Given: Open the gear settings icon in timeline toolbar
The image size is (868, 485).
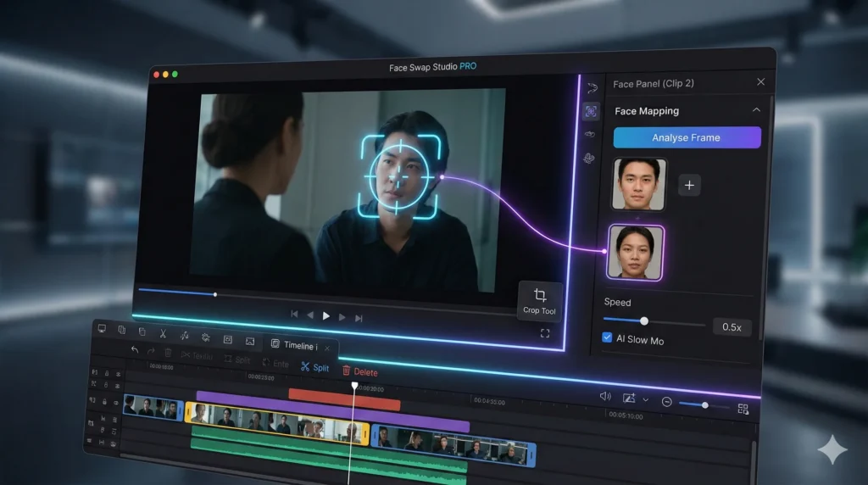Looking at the screenshot, I should pyautogui.click(x=205, y=337).
